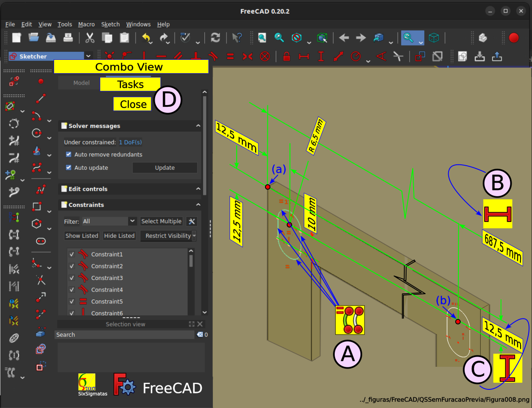Viewport: 532px width, 408px height.
Task: Select the lock constraint icon
Action: coord(286,56)
